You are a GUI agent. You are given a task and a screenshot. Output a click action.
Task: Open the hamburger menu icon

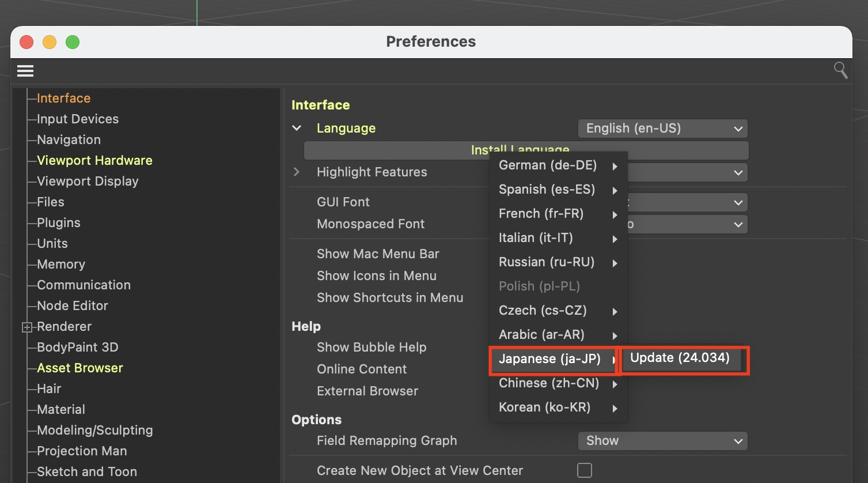25,71
